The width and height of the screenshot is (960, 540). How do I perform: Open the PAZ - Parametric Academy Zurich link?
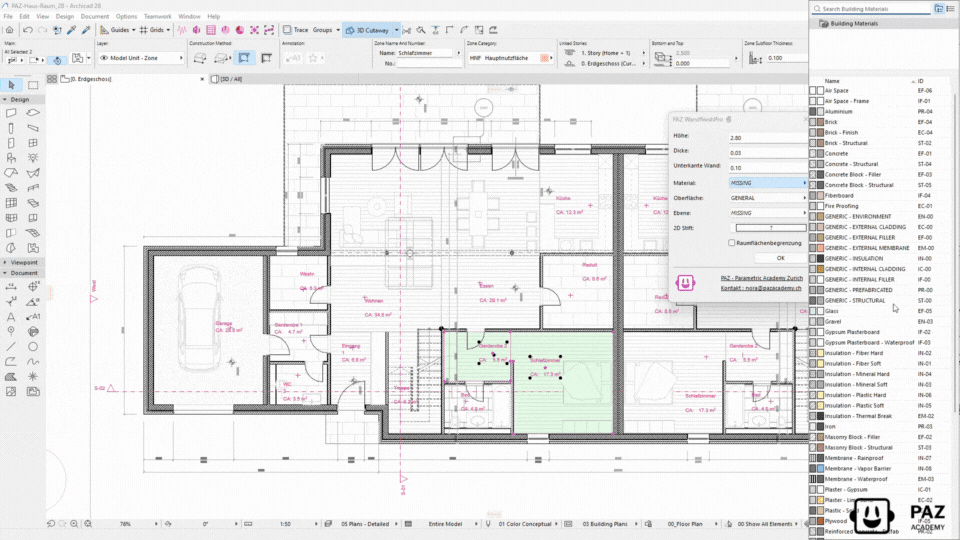click(x=762, y=278)
